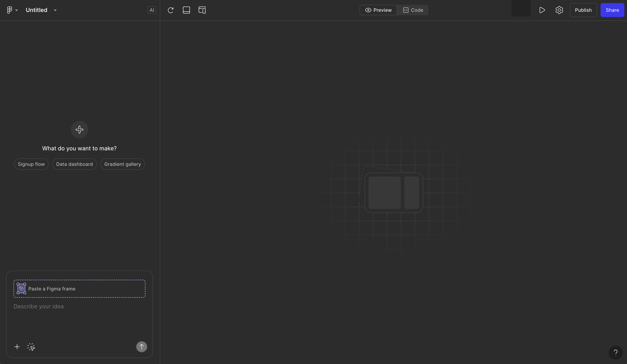Choose the Data dashboard suggestion

coord(74,164)
